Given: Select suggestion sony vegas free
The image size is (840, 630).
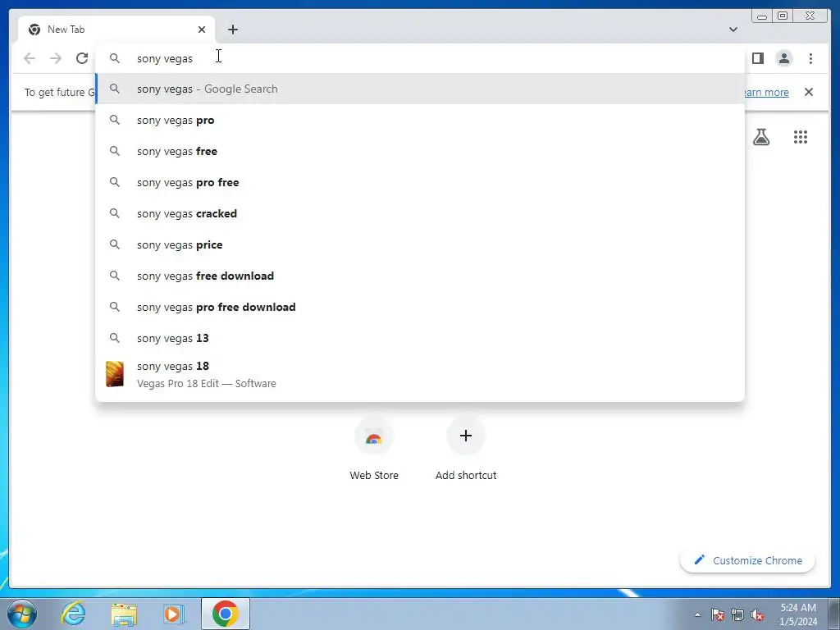Looking at the screenshot, I should [x=420, y=151].
